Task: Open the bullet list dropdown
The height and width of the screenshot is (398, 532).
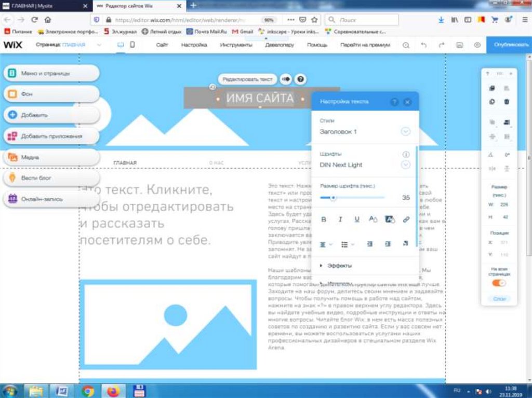Action: [348, 244]
